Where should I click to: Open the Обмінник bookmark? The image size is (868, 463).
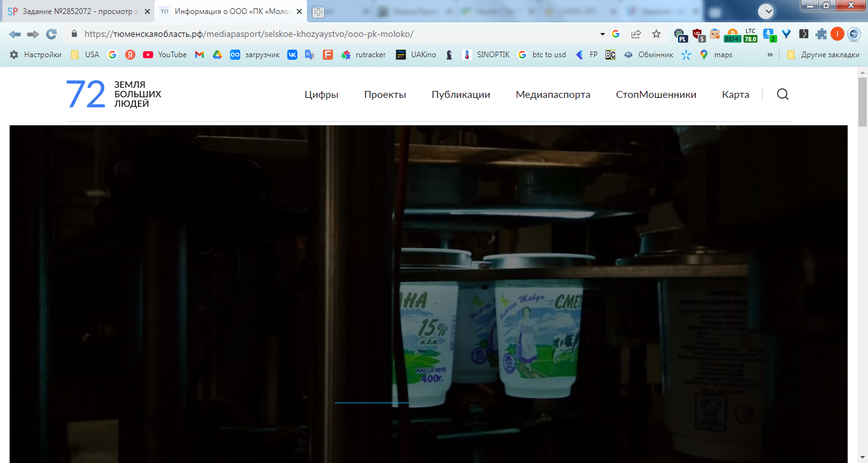point(648,55)
